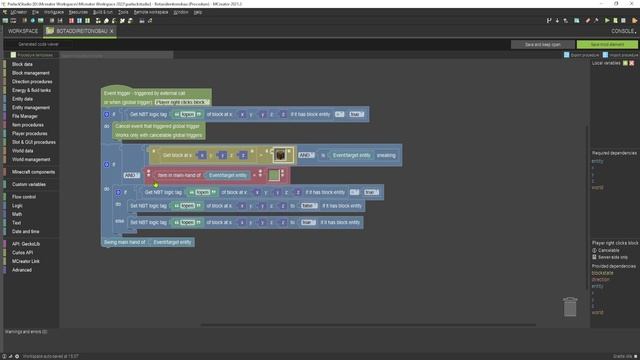Click the teal reload Gradle project icon

tap(577, 20)
